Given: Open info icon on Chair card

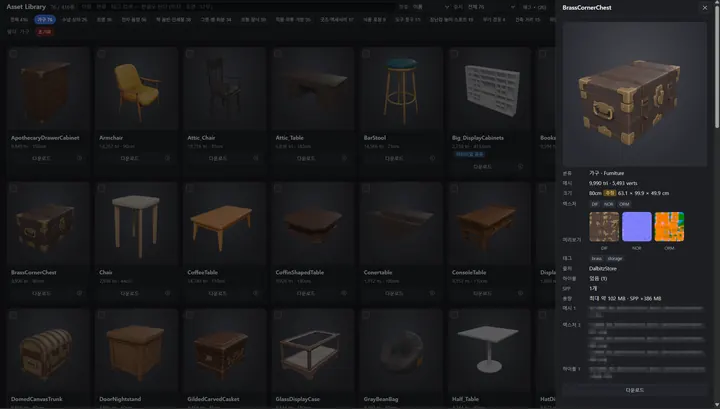Looking at the screenshot, I should pyautogui.click(x=168, y=293).
